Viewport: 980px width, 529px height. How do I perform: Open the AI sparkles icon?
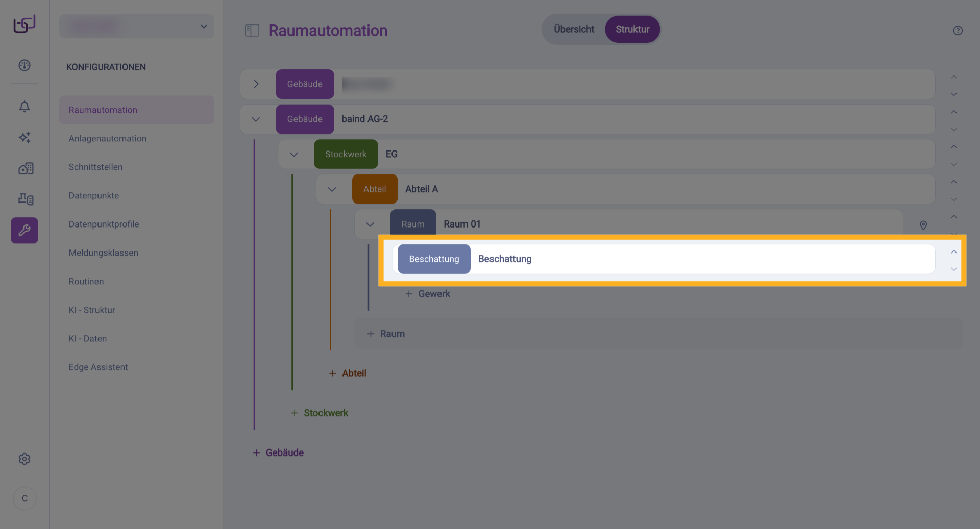24,137
